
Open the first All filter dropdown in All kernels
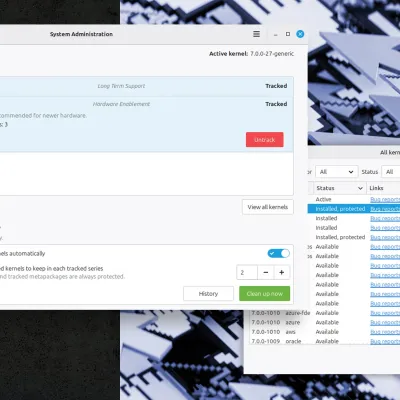[x=336, y=172]
